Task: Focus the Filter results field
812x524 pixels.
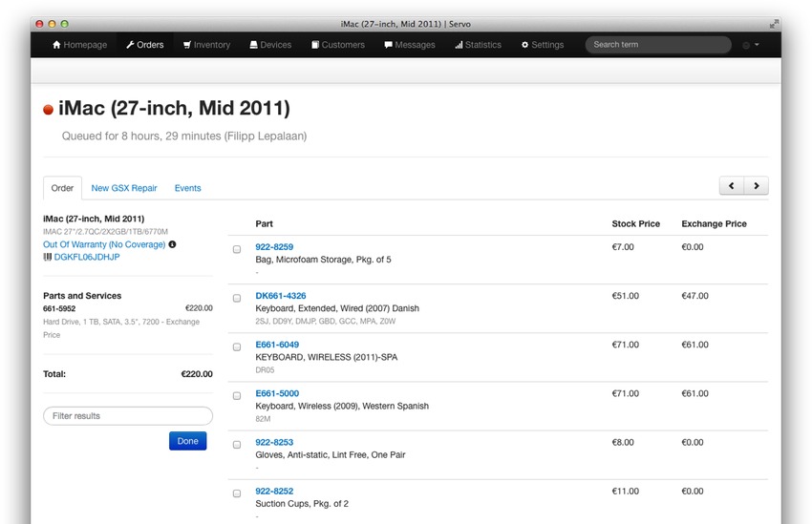Action: tap(128, 416)
